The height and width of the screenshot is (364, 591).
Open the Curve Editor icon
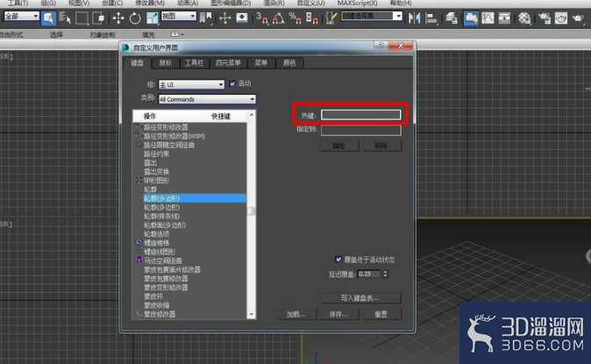point(488,18)
